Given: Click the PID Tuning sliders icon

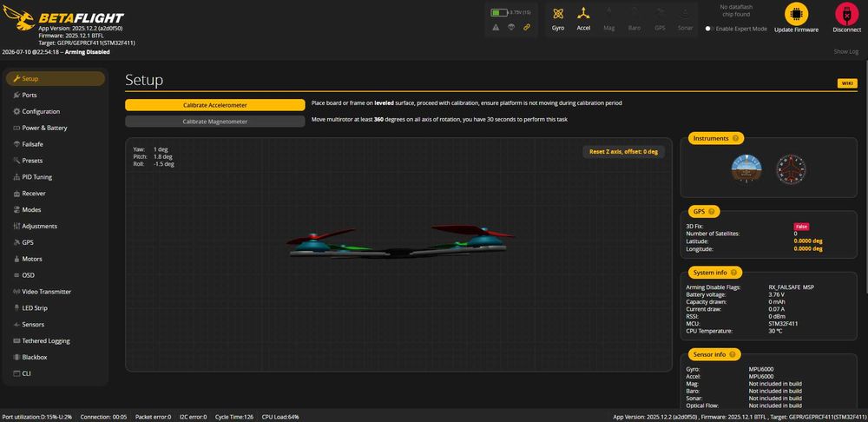Looking at the screenshot, I should pos(16,177).
